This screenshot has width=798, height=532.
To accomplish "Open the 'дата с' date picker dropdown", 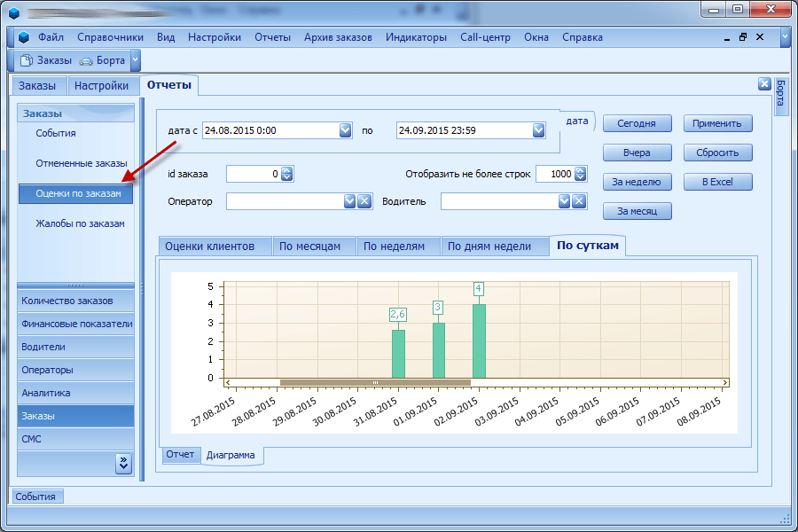I will pyautogui.click(x=345, y=131).
